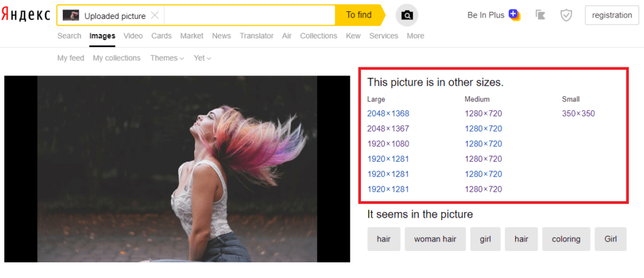This screenshot has width=644, height=278.
Task: Focus the search text field
Action: point(250,16)
